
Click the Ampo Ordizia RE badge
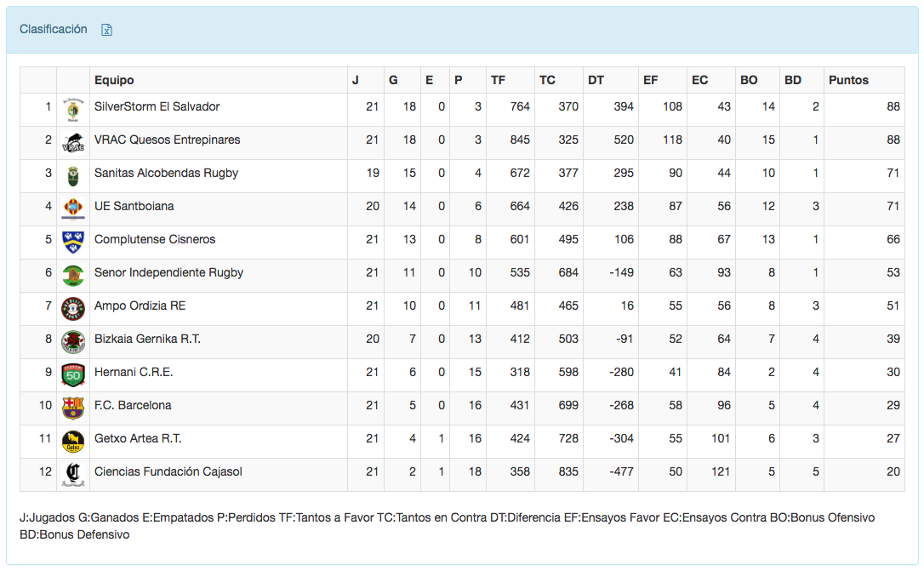click(x=73, y=309)
